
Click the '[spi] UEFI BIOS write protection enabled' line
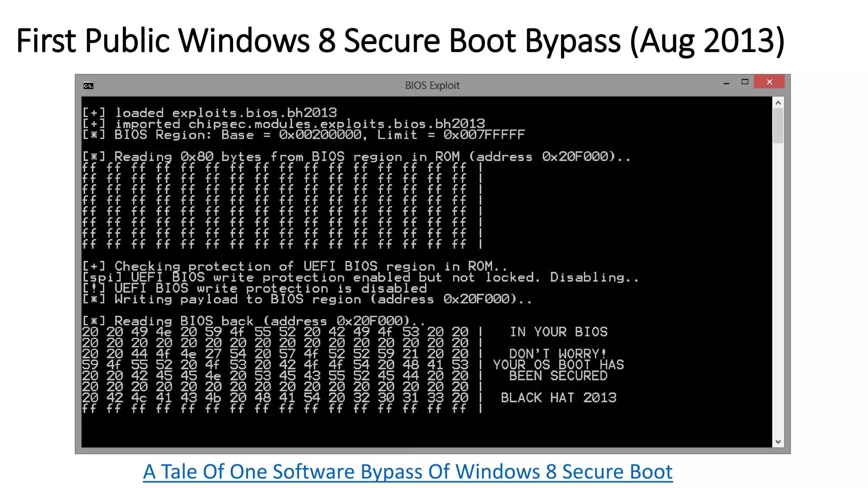click(360, 277)
